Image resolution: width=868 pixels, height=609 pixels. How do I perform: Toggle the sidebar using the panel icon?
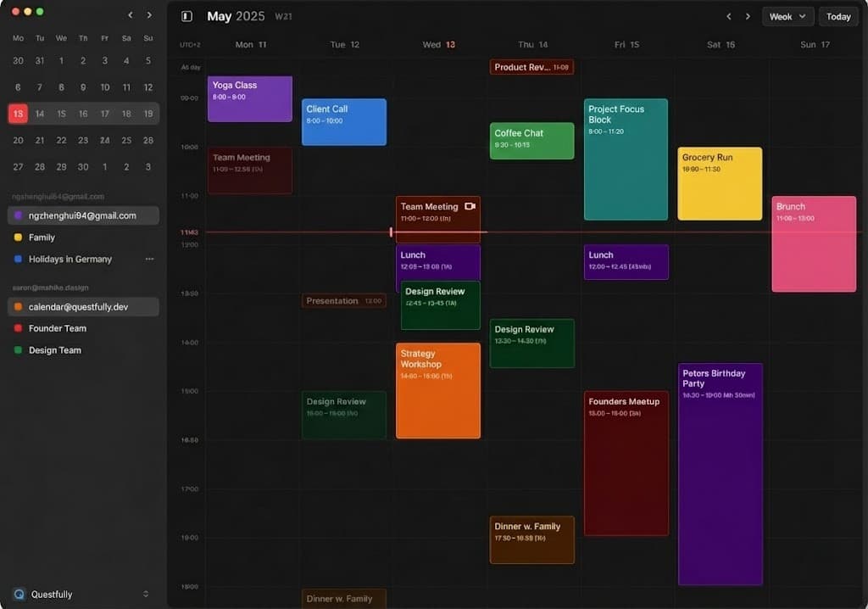[188, 16]
